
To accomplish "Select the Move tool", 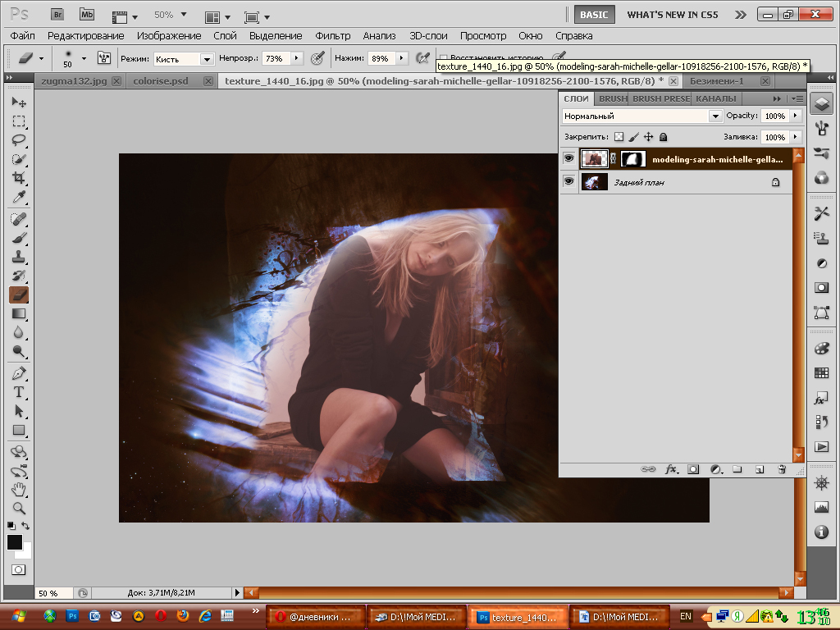I will (x=19, y=102).
